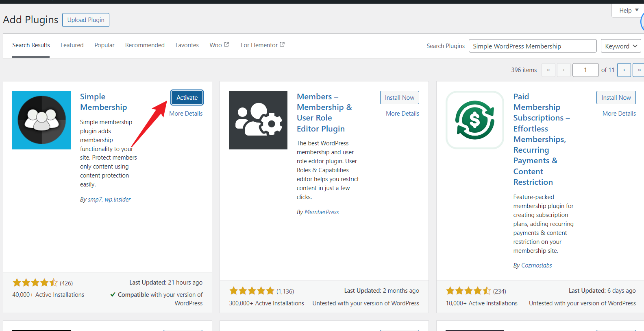Click the Simple Membership star rating

(35, 283)
